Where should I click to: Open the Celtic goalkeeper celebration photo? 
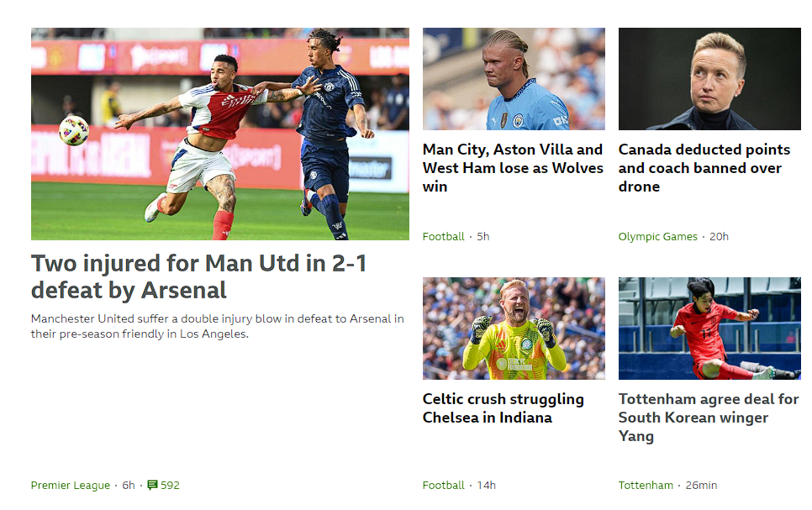tap(514, 329)
